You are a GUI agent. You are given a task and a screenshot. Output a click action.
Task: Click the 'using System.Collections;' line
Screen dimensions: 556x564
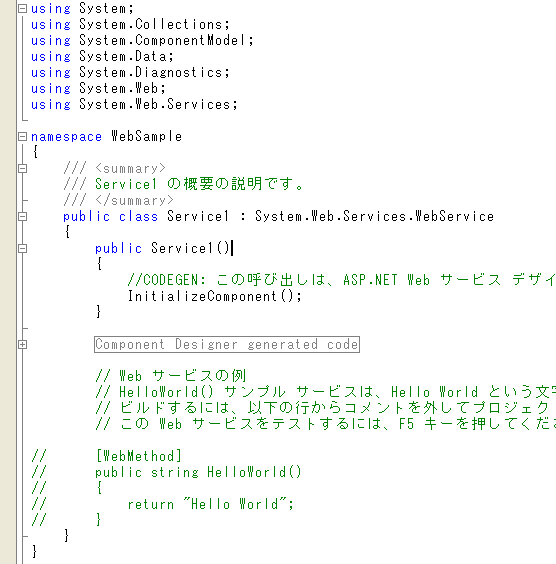coord(130,24)
